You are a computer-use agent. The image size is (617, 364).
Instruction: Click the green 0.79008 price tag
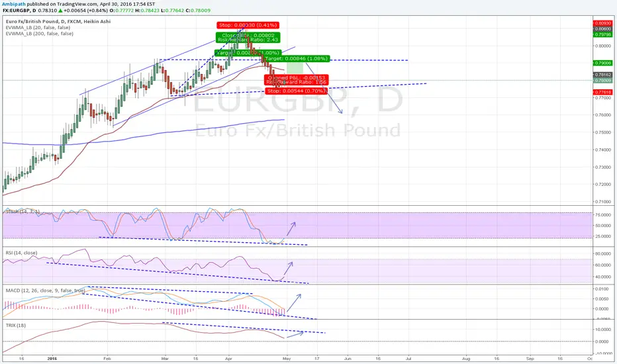603,63
